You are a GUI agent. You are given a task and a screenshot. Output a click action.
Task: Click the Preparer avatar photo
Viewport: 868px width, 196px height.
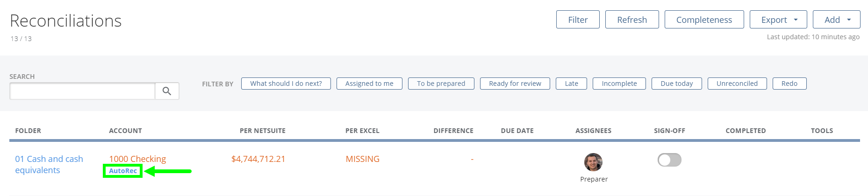point(593,162)
